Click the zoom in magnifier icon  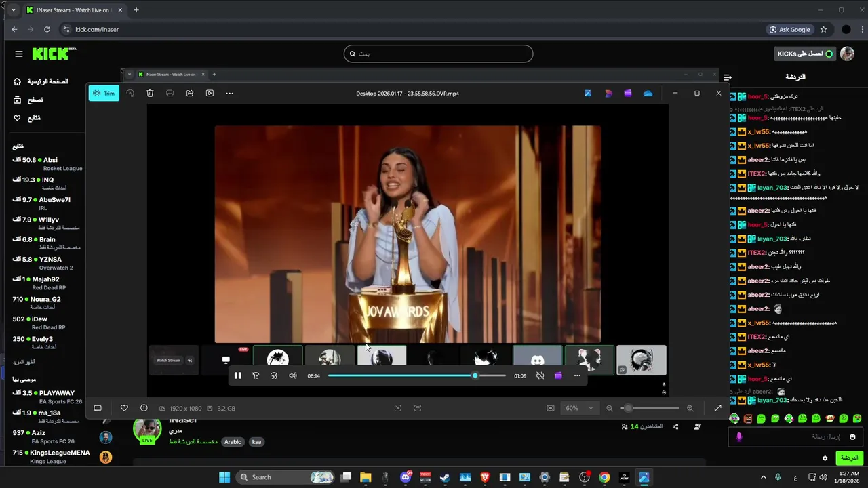click(x=690, y=408)
